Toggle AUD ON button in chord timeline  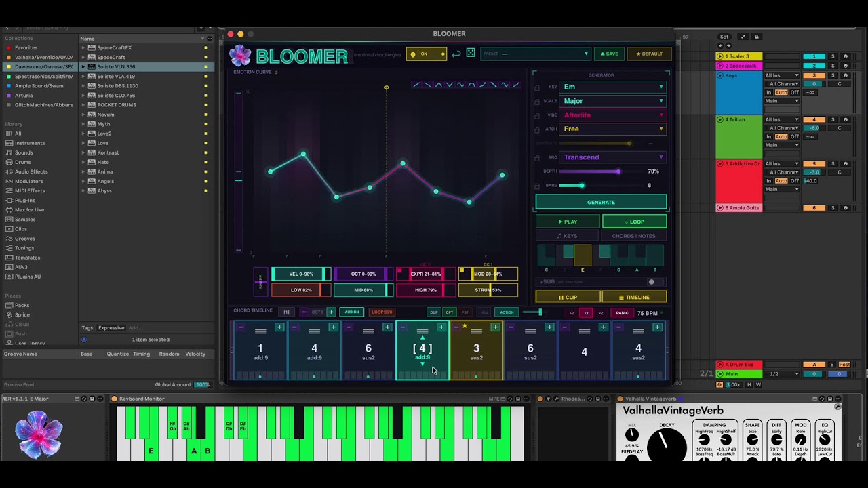(x=351, y=312)
